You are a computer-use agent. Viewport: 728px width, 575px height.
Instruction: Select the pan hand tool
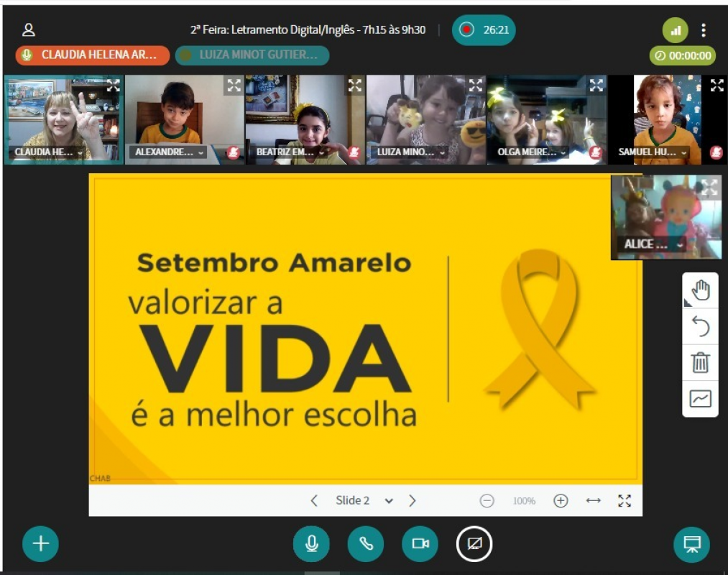click(700, 290)
